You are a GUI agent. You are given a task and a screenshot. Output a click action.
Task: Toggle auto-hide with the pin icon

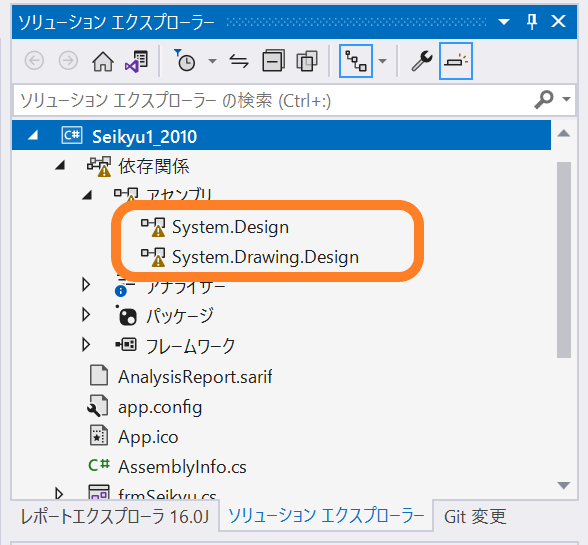click(x=532, y=21)
